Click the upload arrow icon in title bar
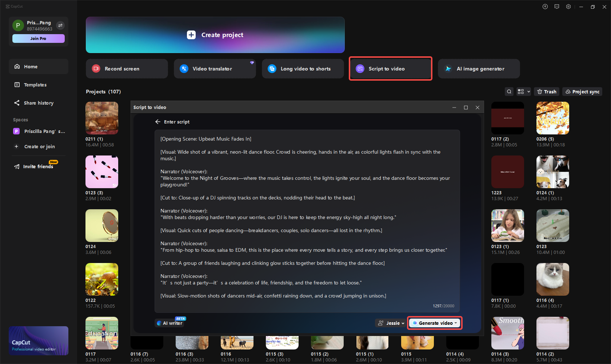Viewport: 611px width, 364px height. coord(545,7)
